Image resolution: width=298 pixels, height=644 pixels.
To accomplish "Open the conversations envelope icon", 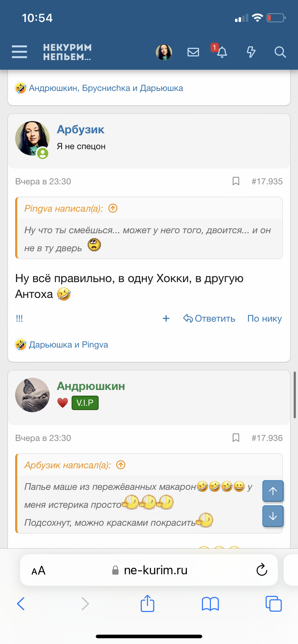I will click(x=193, y=52).
